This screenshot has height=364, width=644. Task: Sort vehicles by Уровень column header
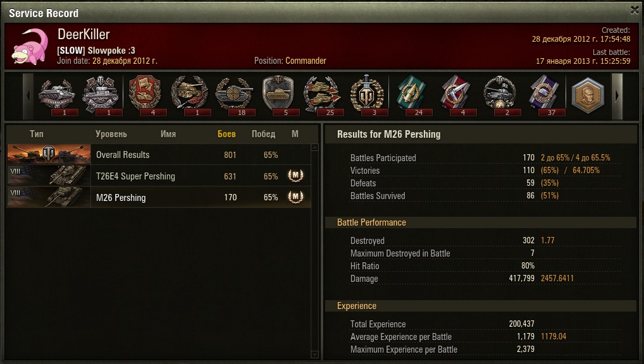(111, 134)
